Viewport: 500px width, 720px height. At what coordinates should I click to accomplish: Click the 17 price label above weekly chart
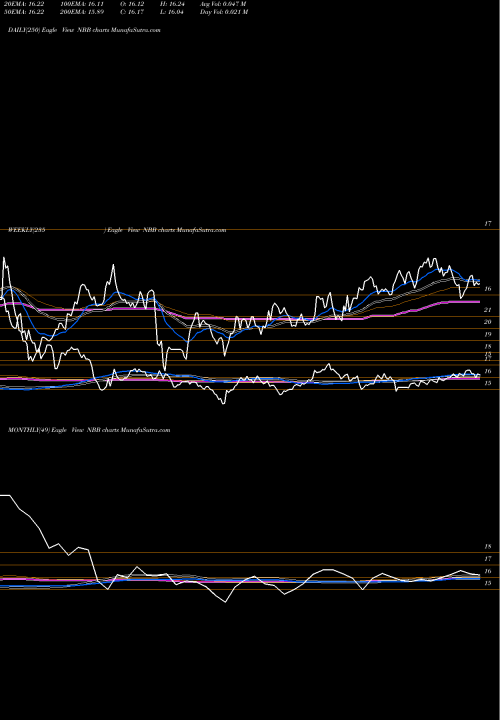click(488, 224)
